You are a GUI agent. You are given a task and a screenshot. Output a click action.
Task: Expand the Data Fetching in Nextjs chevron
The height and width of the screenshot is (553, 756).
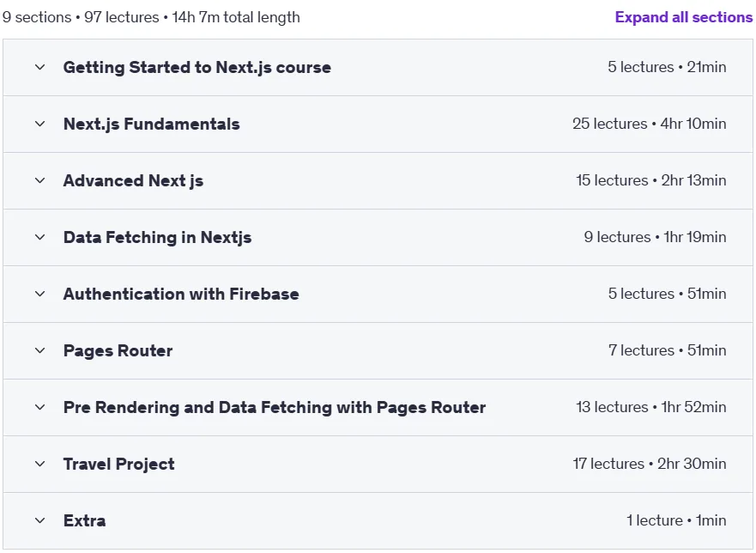tap(40, 237)
